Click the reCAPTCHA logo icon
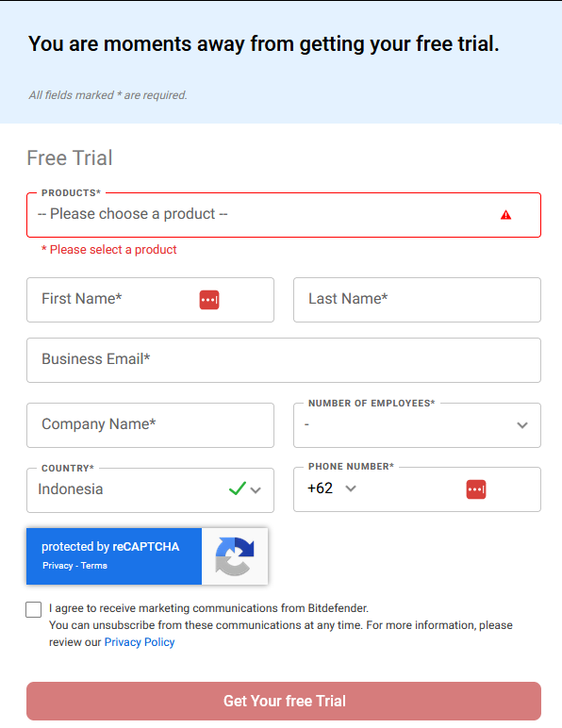The height and width of the screenshot is (728, 562). 235,556
